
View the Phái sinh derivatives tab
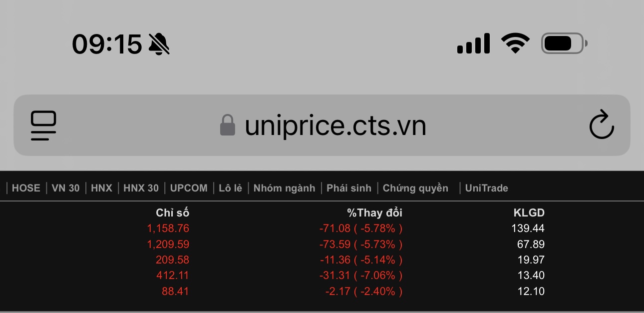[349, 188]
